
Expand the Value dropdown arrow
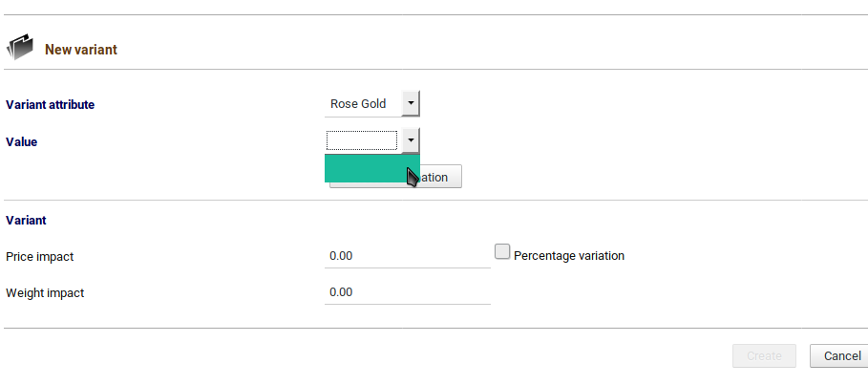(411, 140)
